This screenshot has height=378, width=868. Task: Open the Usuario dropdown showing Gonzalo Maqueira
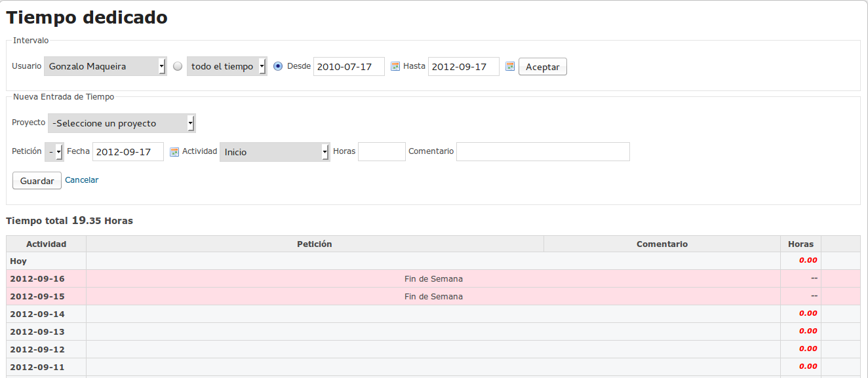pyautogui.click(x=106, y=66)
